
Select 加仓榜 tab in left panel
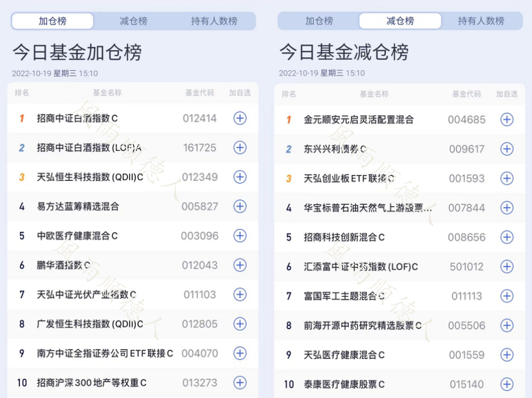53,21
